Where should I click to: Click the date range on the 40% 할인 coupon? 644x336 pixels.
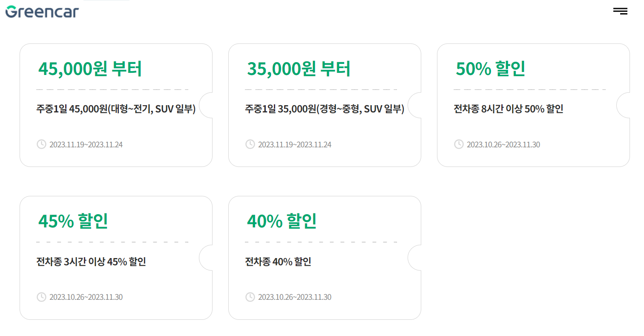tap(295, 297)
